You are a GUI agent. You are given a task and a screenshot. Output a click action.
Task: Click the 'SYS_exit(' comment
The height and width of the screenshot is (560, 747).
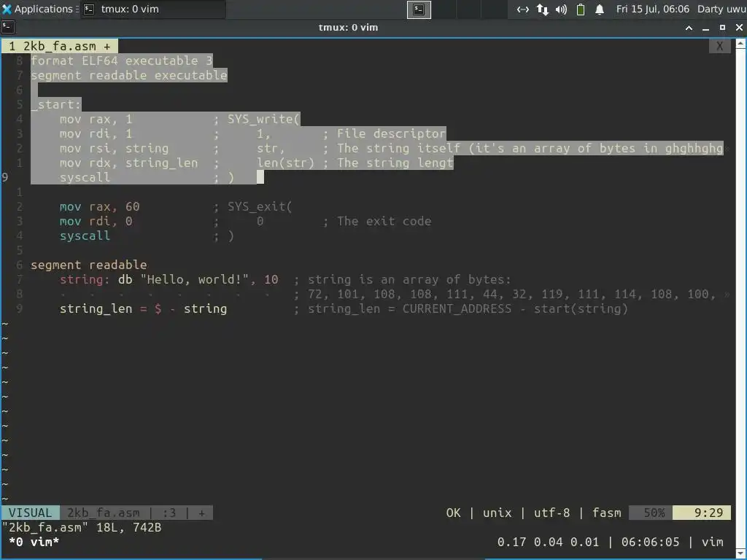point(260,206)
